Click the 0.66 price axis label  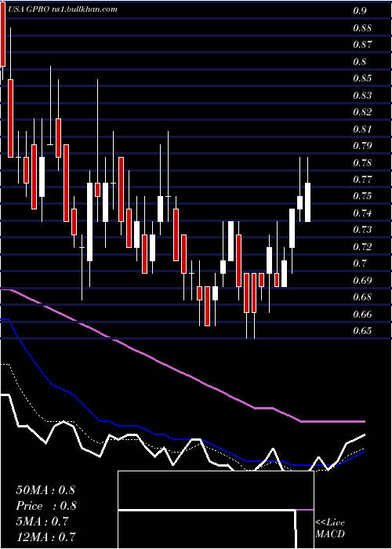(x=362, y=314)
